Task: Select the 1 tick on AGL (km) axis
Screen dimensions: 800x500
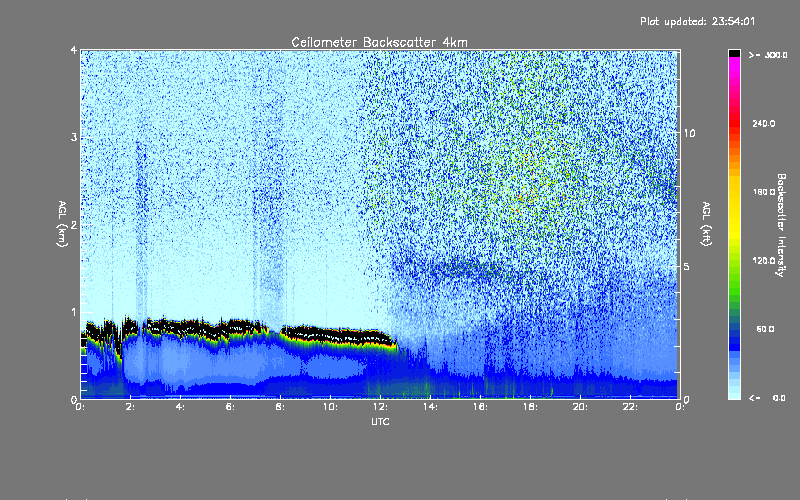Action: click(x=74, y=312)
